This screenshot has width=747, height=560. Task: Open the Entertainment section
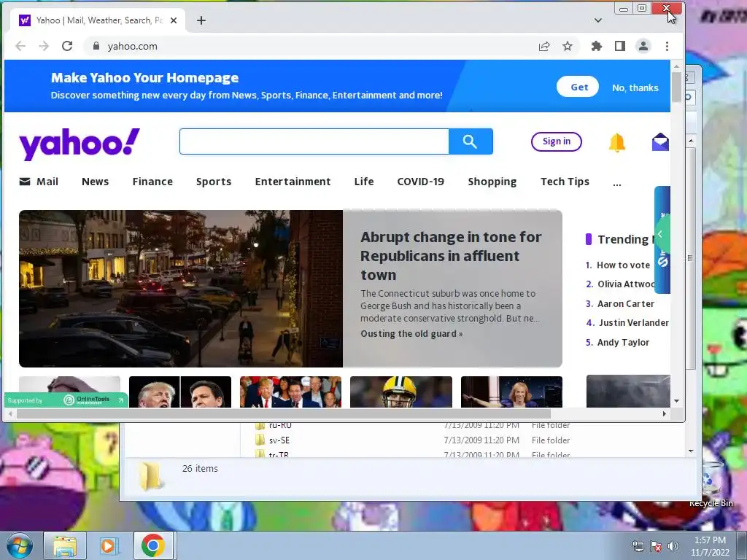click(293, 182)
